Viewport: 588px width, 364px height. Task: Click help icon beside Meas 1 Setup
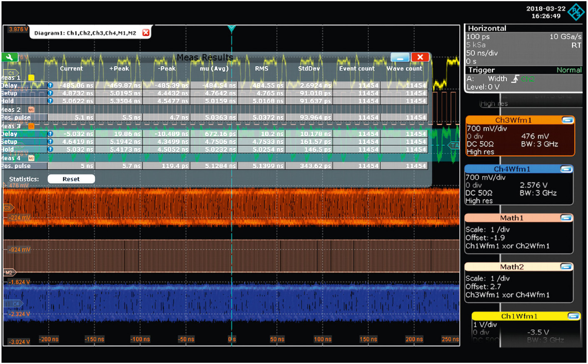pyautogui.click(x=50, y=93)
